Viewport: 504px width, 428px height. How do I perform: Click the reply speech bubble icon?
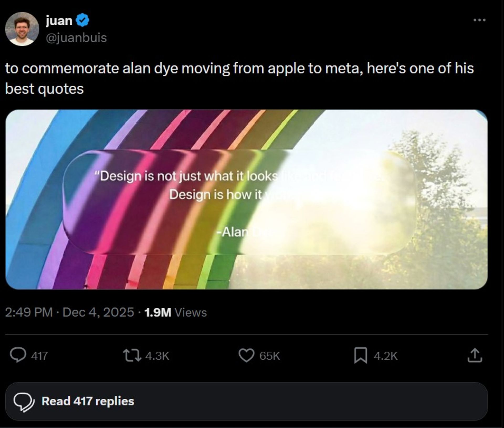click(x=18, y=355)
